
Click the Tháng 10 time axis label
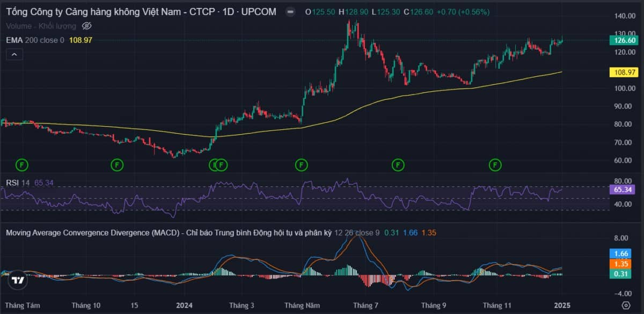[x=86, y=305]
